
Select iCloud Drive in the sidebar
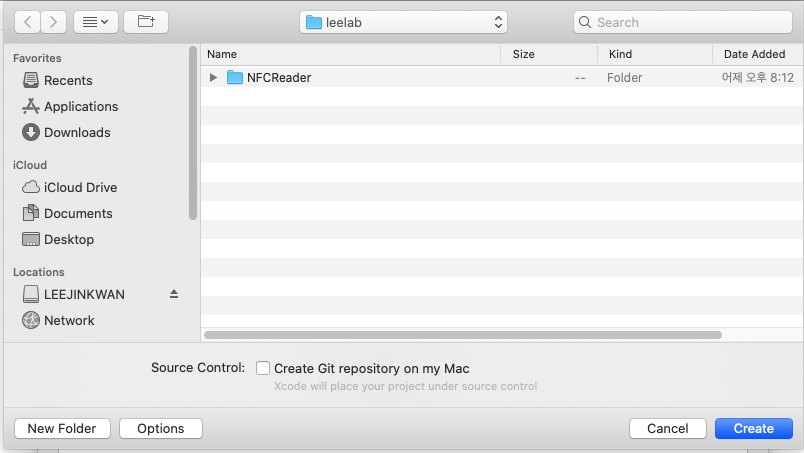click(80, 187)
